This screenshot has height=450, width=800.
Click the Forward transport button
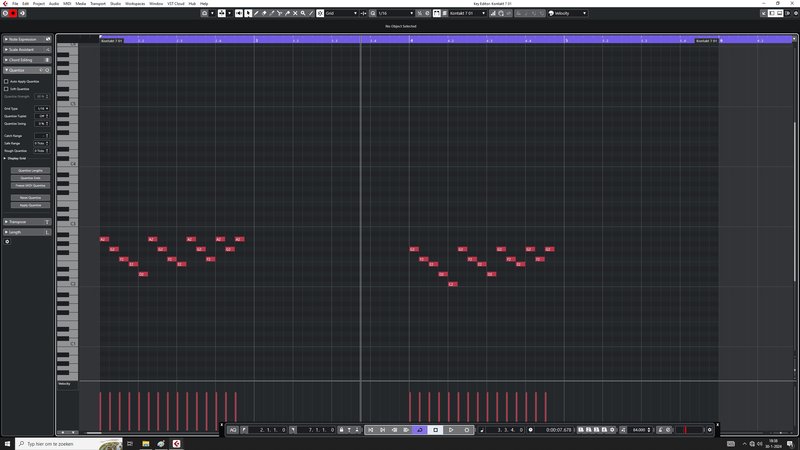(406, 430)
